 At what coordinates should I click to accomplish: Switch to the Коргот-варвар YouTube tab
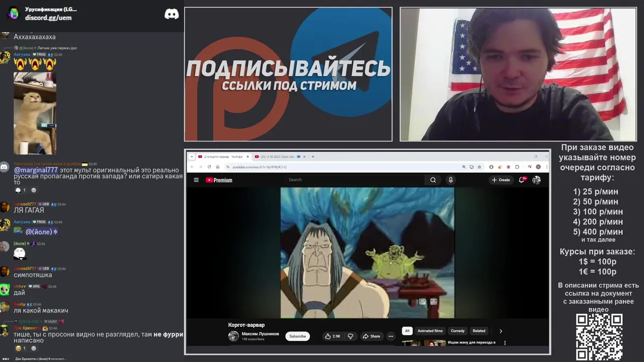click(222, 156)
